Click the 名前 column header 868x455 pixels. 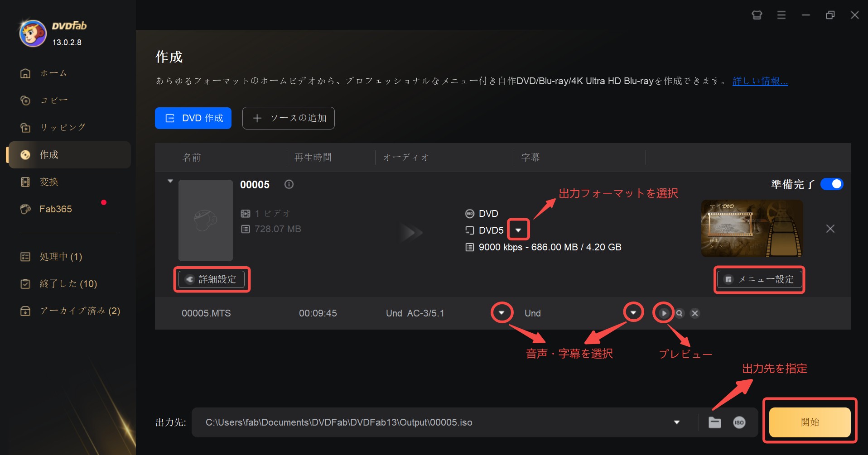point(192,157)
